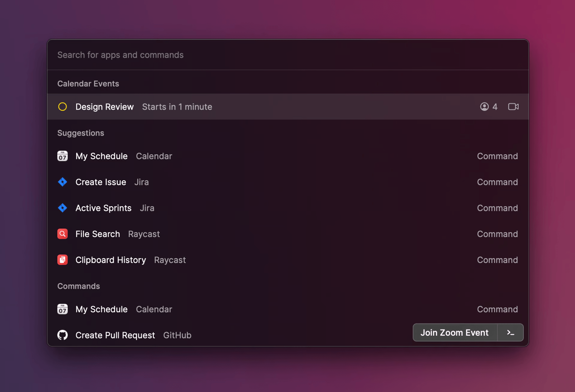Open File Search from the Raycast suggestions
Viewport: 575px width, 392px height.
(x=288, y=234)
